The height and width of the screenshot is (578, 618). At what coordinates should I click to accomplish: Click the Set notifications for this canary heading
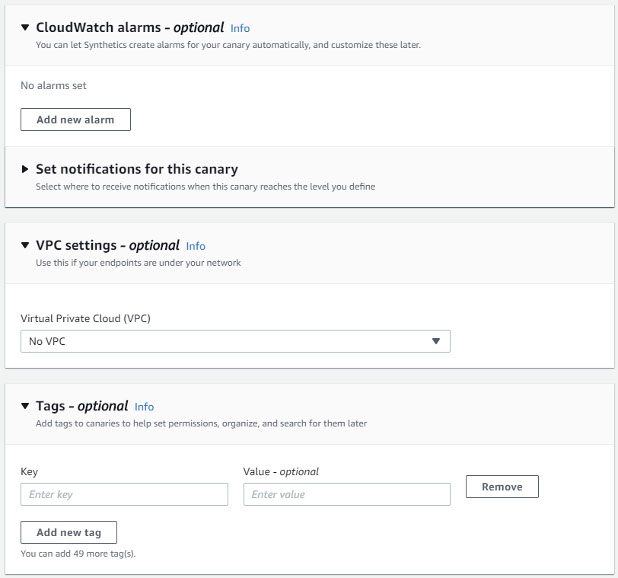(x=136, y=169)
